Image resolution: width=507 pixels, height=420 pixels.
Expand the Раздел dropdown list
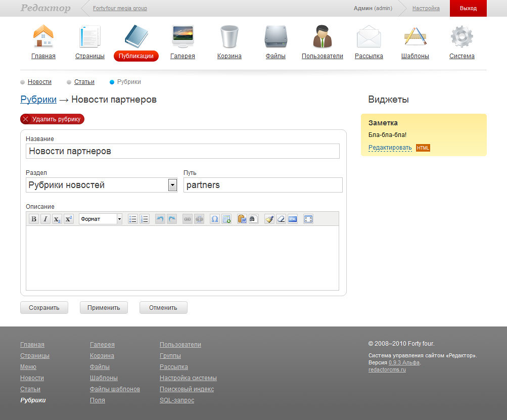pos(172,185)
